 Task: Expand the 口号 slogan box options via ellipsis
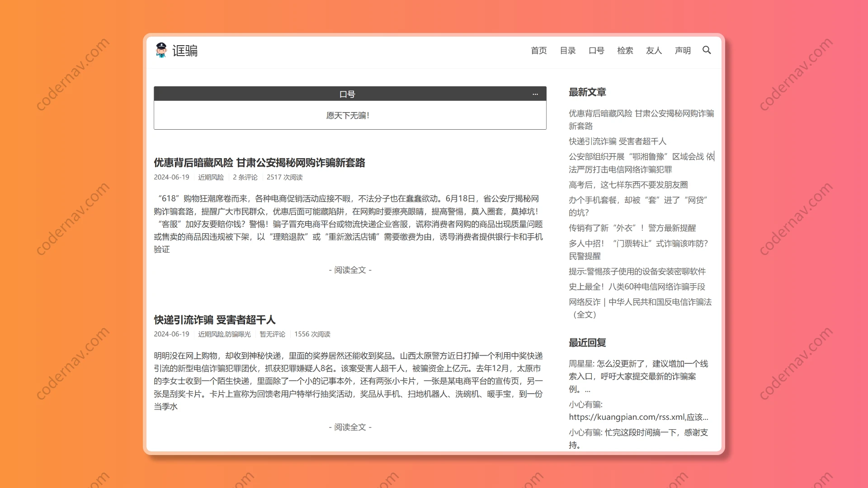tap(535, 94)
